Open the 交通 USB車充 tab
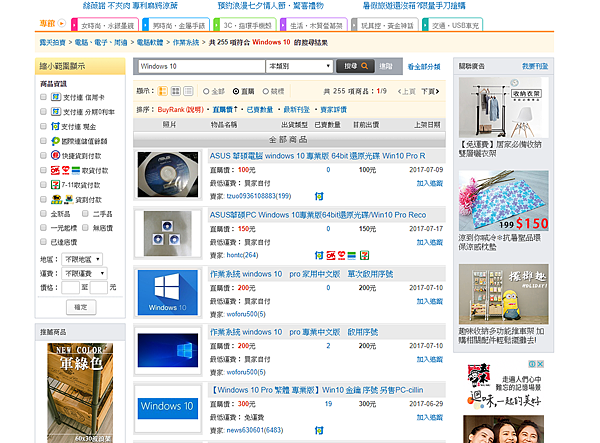The width and height of the screenshot is (600, 443). point(453,25)
